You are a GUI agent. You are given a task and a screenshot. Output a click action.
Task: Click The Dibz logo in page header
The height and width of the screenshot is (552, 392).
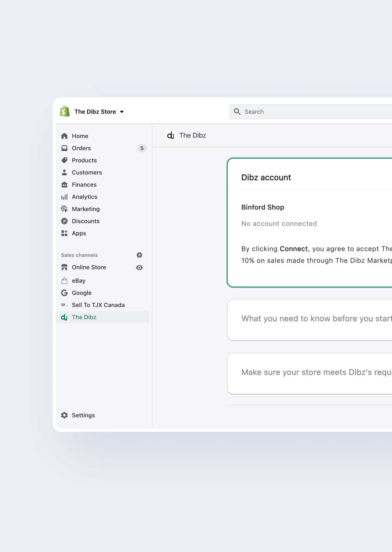[171, 135]
